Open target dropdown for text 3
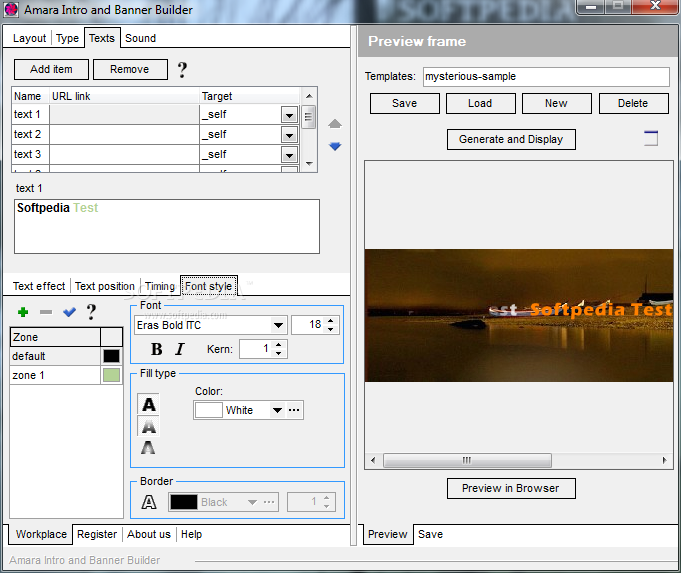Viewport: 681px width, 573px height. click(289, 155)
